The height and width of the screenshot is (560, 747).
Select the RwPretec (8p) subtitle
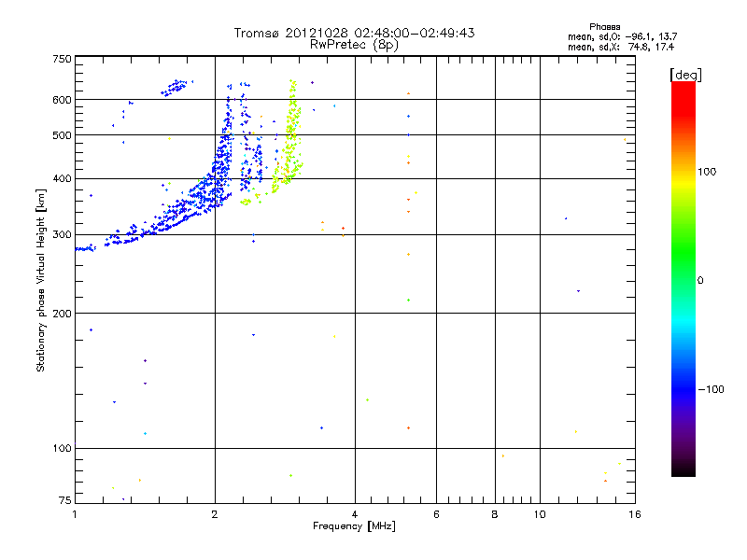click(x=354, y=44)
